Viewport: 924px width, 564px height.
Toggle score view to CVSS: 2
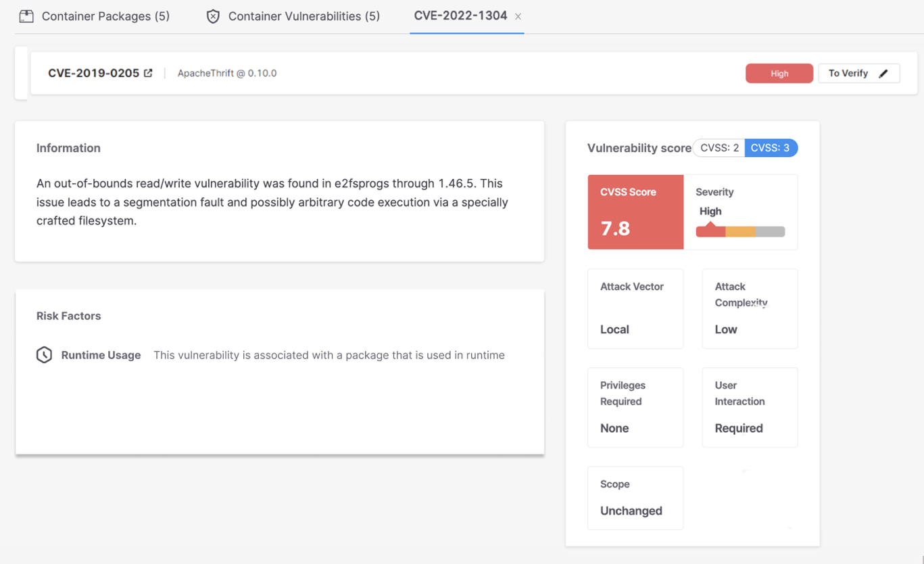(x=719, y=148)
